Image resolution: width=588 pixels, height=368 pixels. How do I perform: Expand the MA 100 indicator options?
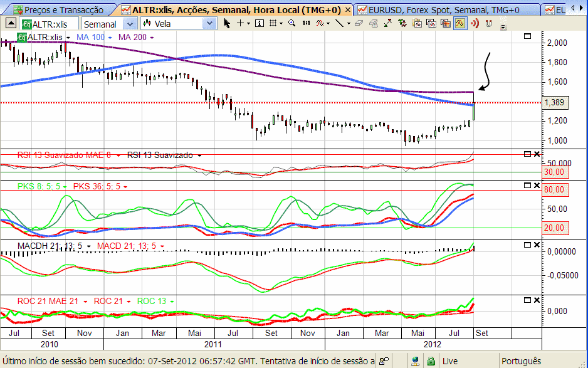tap(110, 38)
